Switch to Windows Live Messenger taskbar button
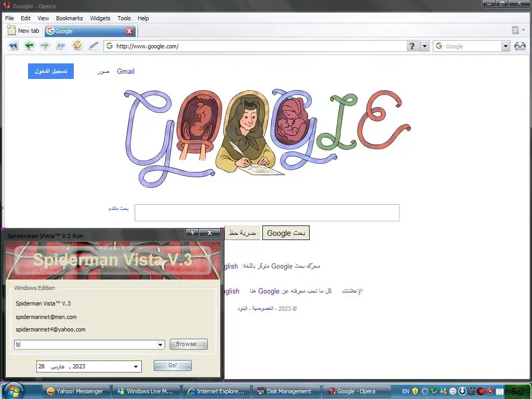This screenshot has width=532, height=399. pyautogui.click(x=146, y=391)
